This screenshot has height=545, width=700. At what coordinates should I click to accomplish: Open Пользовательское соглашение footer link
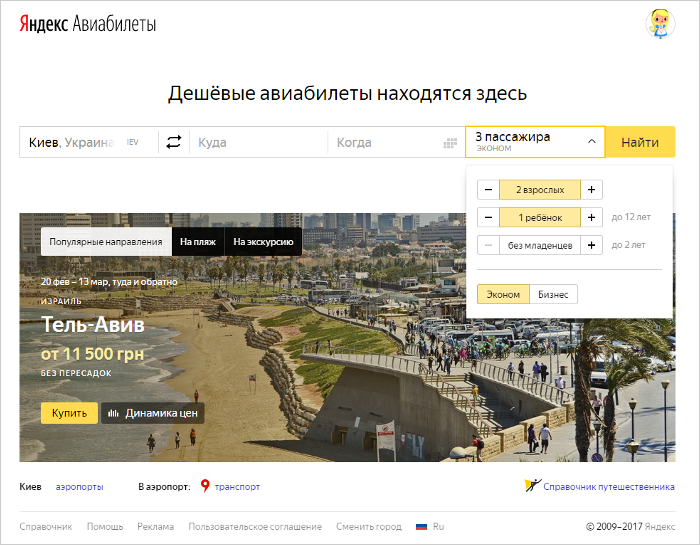[x=255, y=527]
